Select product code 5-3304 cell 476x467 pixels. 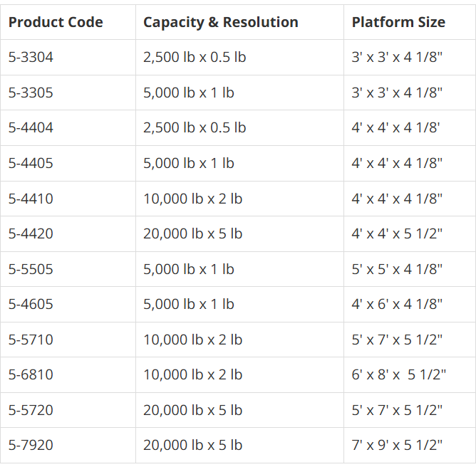coord(31,58)
